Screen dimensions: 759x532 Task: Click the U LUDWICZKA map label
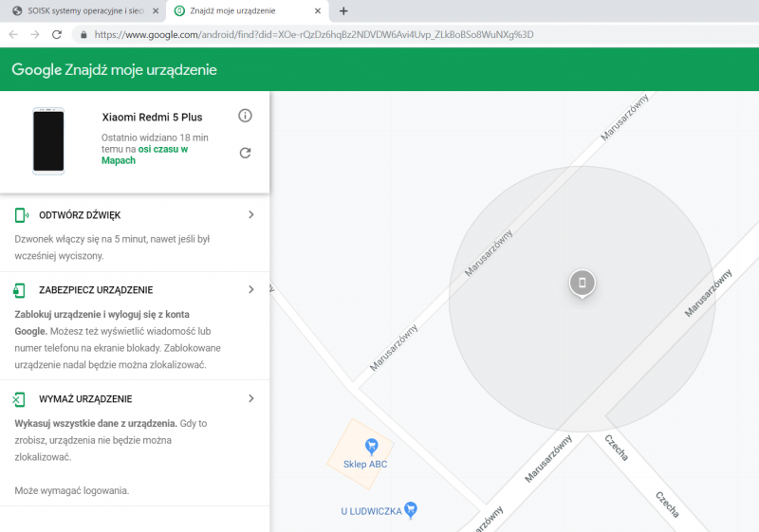click(371, 511)
